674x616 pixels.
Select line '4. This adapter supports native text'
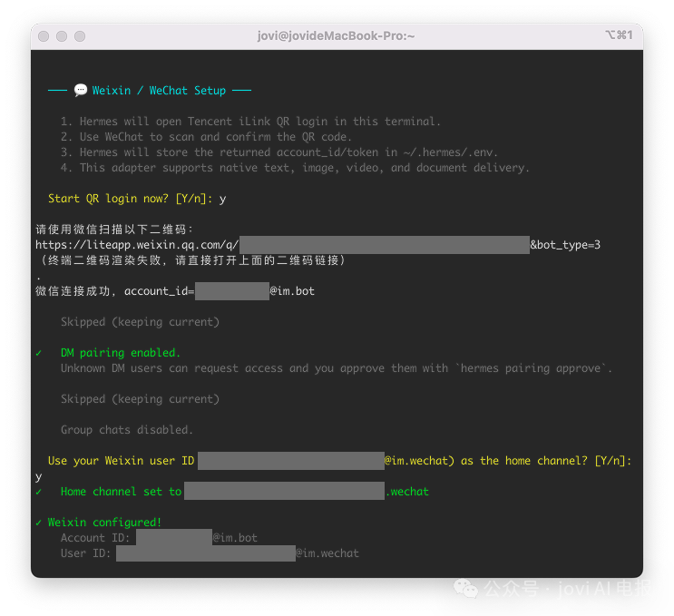click(x=295, y=168)
